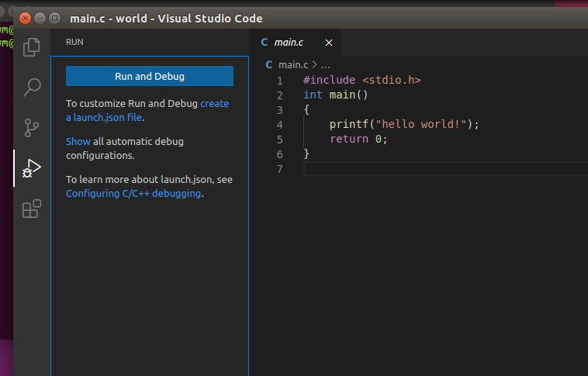Click the RUN panel header

pos(74,43)
